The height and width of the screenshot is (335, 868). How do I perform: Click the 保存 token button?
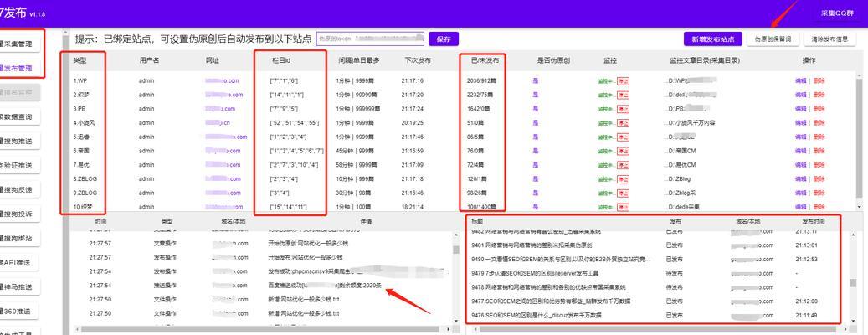tap(444, 39)
